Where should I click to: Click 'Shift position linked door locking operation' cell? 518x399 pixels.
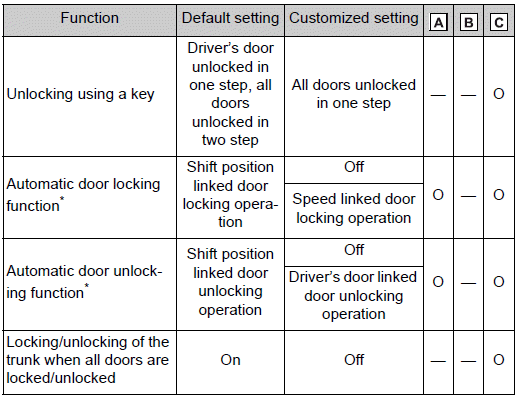tap(230, 195)
